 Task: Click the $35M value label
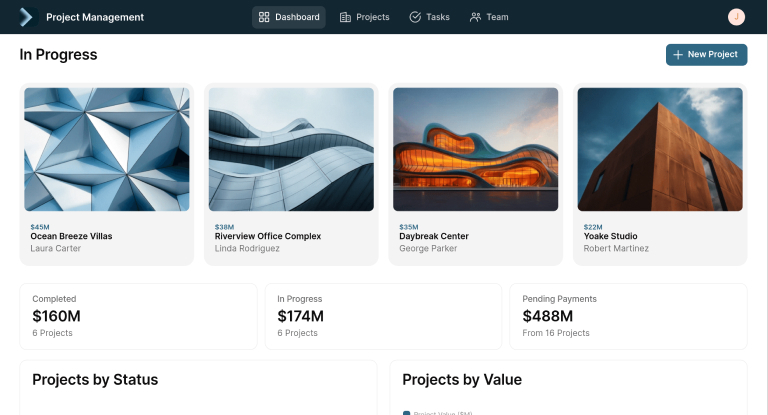tap(408, 227)
